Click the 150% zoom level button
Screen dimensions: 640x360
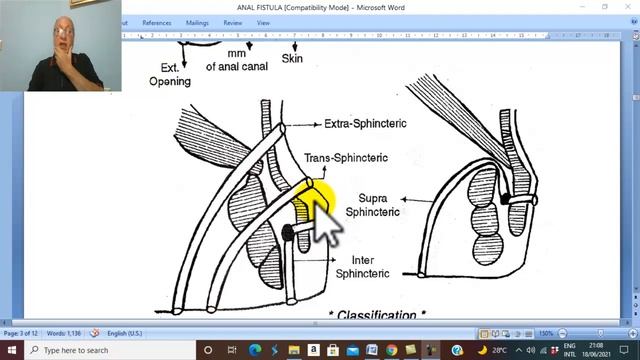point(546,333)
